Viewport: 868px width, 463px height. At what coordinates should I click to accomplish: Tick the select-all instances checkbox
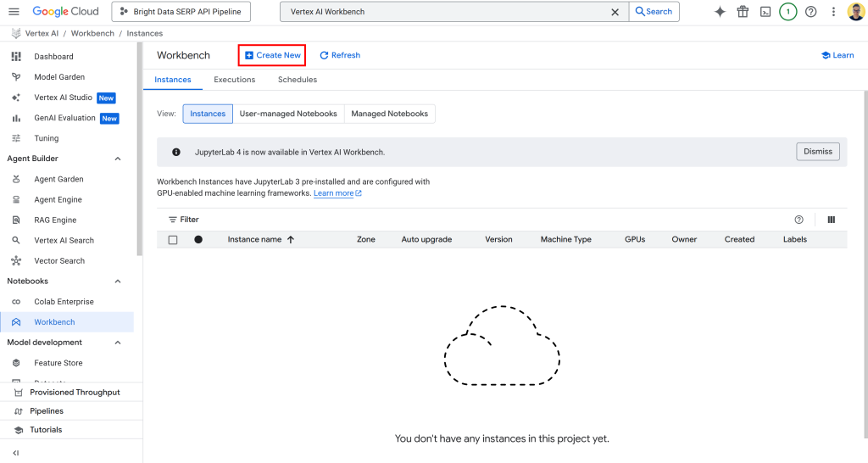click(x=173, y=240)
